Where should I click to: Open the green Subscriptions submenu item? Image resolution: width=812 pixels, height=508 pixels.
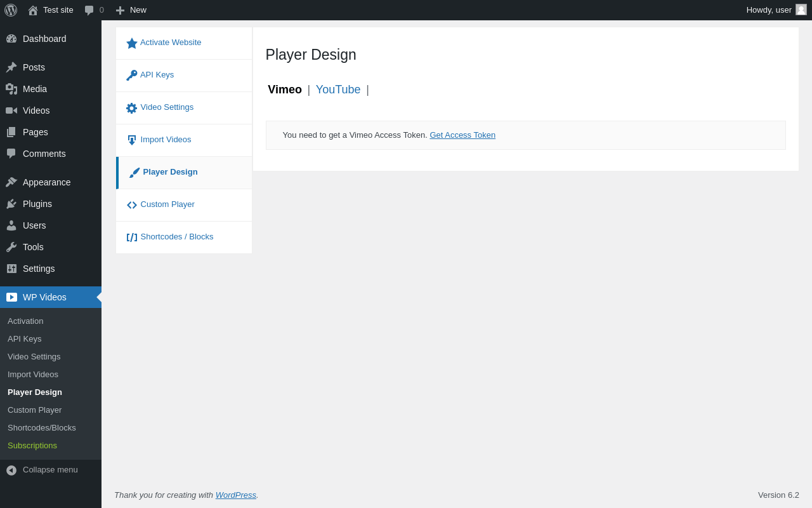[32, 445]
